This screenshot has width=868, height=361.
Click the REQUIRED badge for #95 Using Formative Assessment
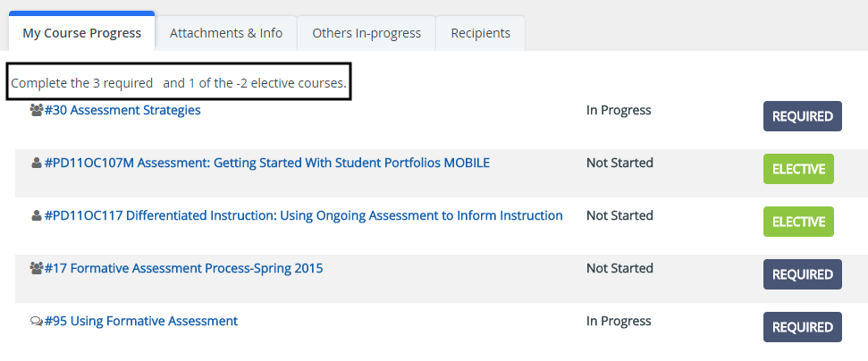[802, 327]
